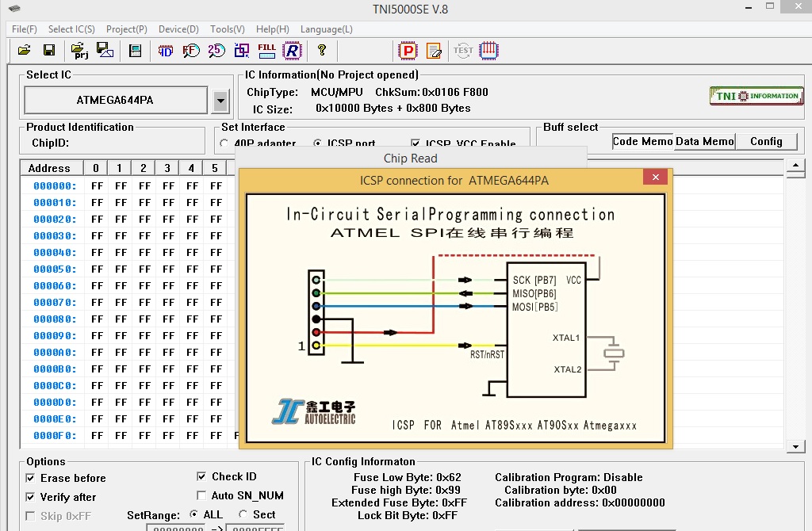Close the ICSP connection dialog

click(656, 177)
